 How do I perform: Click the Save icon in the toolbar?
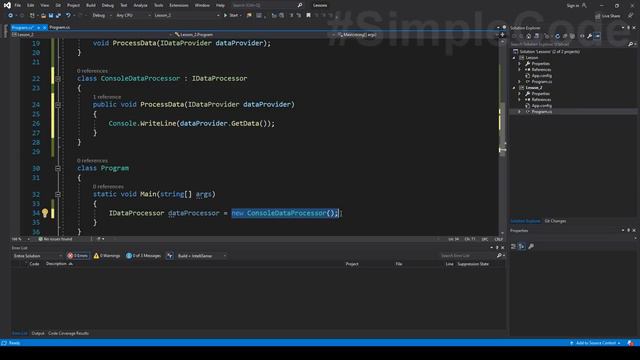pyautogui.click(x=51, y=15)
